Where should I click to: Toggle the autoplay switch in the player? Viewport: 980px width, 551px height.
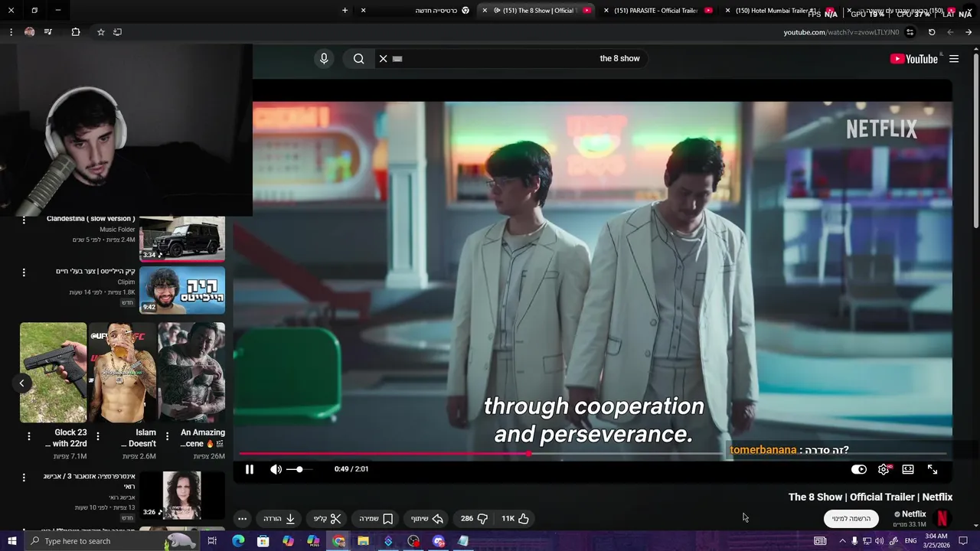(x=859, y=469)
